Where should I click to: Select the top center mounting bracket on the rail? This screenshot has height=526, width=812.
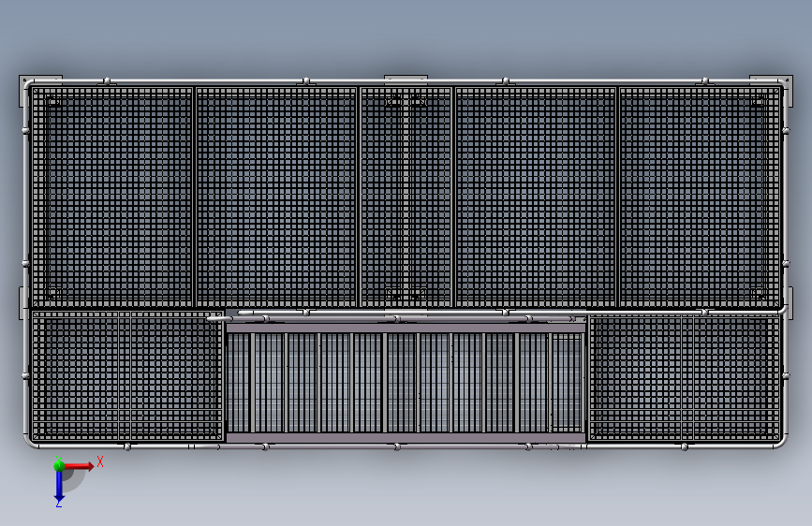(x=406, y=79)
